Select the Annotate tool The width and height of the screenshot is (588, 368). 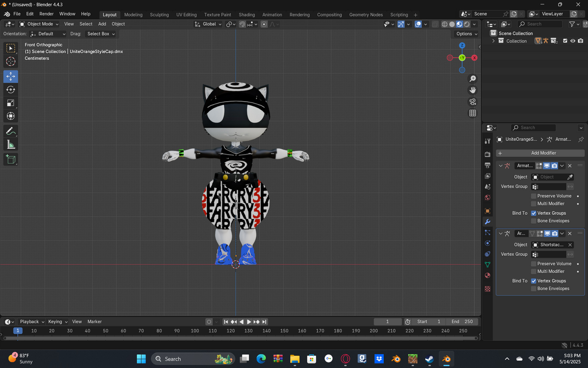pyautogui.click(x=11, y=131)
